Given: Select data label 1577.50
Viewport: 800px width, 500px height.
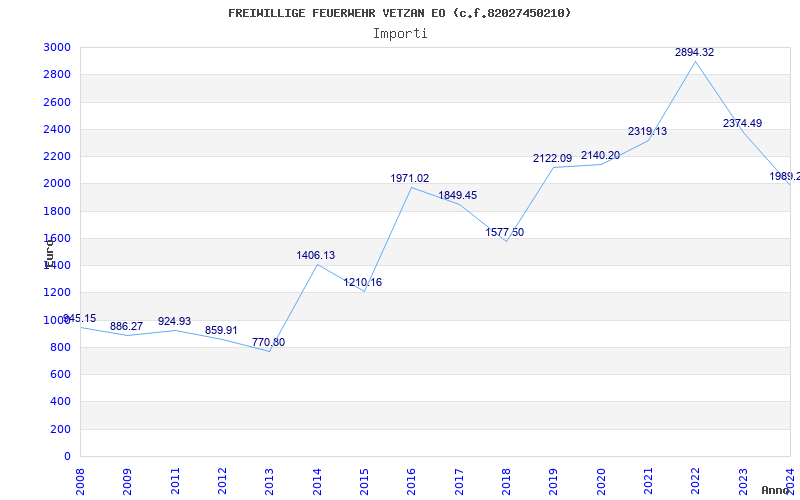Looking at the screenshot, I should (505, 232).
